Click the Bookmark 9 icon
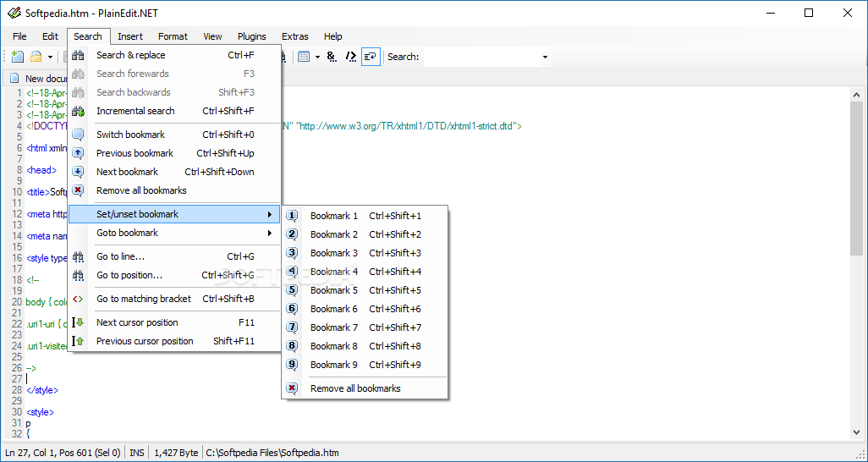This screenshot has width=868, height=462. [x=292, y=365]
